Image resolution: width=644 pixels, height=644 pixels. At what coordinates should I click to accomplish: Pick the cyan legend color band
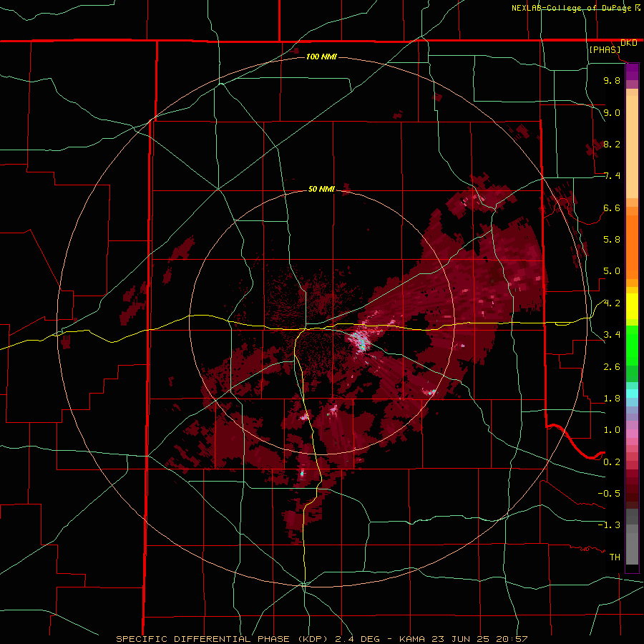632,393
